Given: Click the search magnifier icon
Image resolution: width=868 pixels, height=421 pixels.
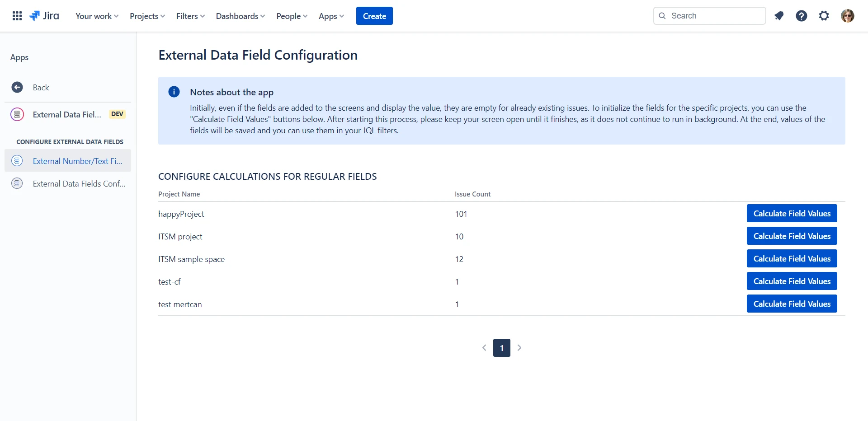Looking at the screenshot, I should pyautogui.click(x=662, y=16).
